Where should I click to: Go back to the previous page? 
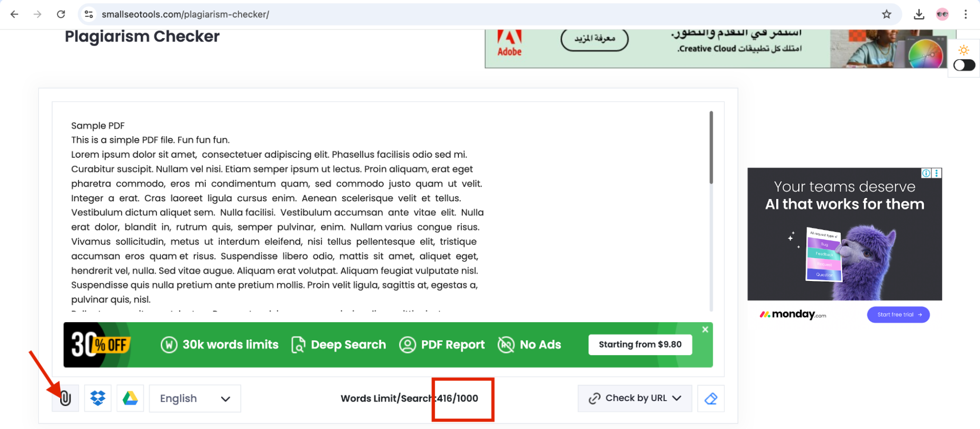(14, 14)
